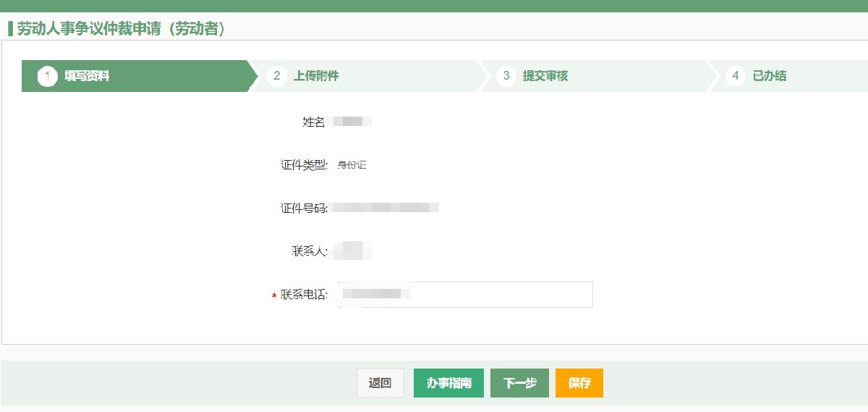
Task: Open the 办事指南 guide
Action: [448, 383]
